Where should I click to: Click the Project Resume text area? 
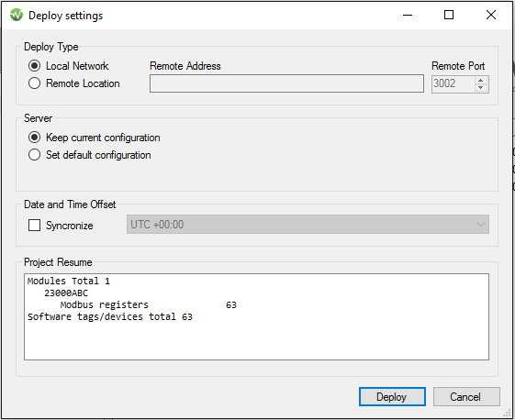(256, 316)
